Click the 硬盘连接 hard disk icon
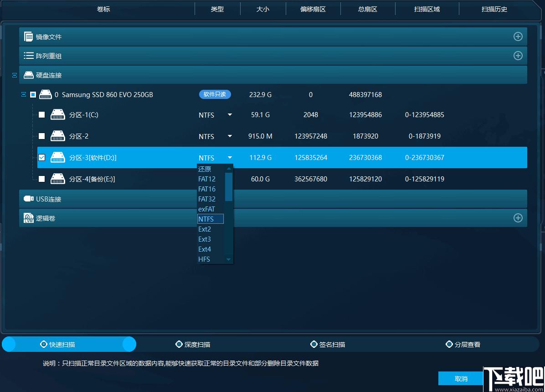Viewport: 545px width, 392px height. pyautogui.click(x=29, y=75)
